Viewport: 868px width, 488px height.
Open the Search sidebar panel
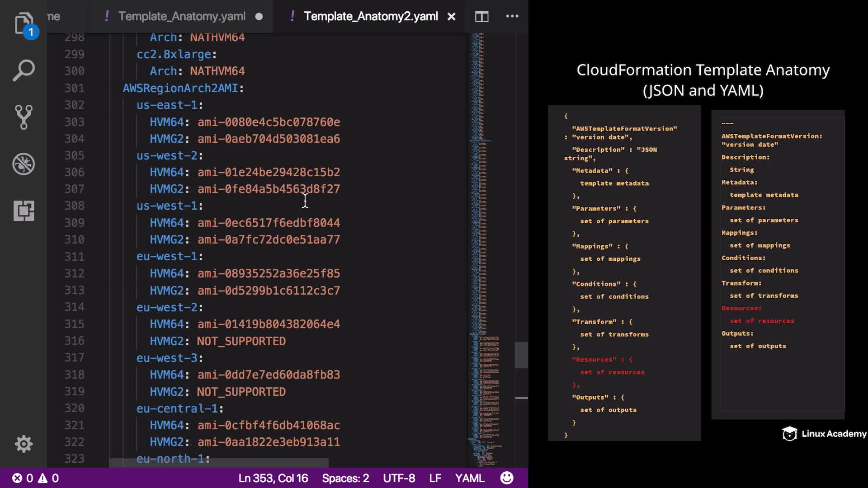click(x=24, y=70)
